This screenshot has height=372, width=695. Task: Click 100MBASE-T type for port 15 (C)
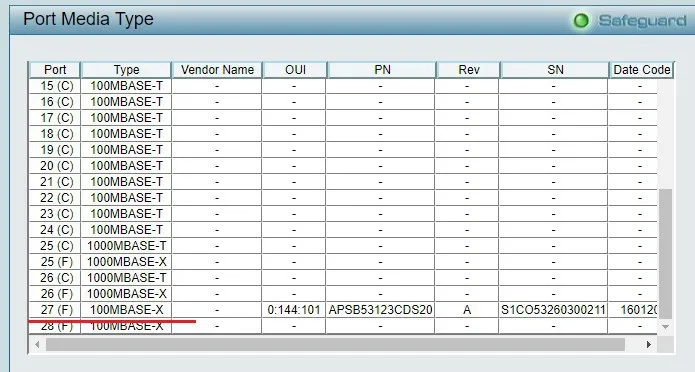tap(127, 86)
